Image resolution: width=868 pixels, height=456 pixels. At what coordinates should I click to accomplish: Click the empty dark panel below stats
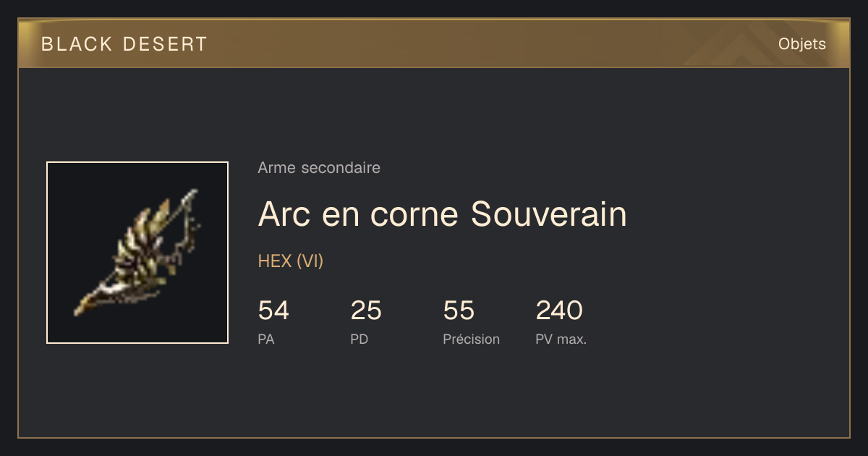434,394
